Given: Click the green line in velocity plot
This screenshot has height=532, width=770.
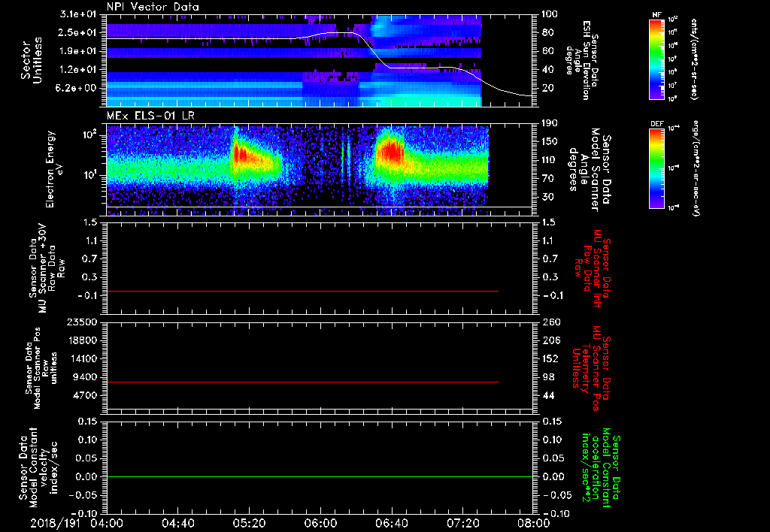Looking at the screenshot, I should (320, 476).
